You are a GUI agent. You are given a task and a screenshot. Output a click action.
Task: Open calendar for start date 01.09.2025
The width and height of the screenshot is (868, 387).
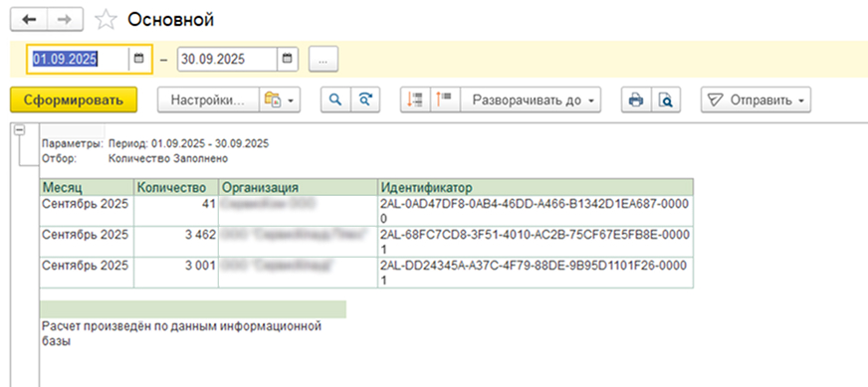139,58
